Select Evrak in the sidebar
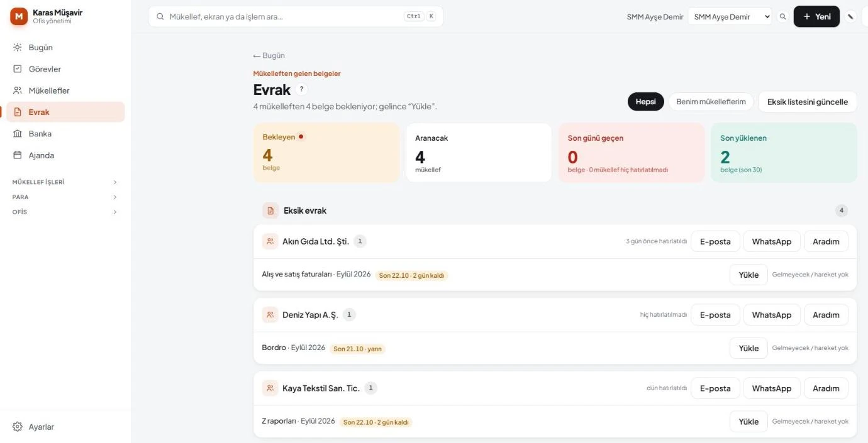The image size is (868, 443). [x=65, y=112]
